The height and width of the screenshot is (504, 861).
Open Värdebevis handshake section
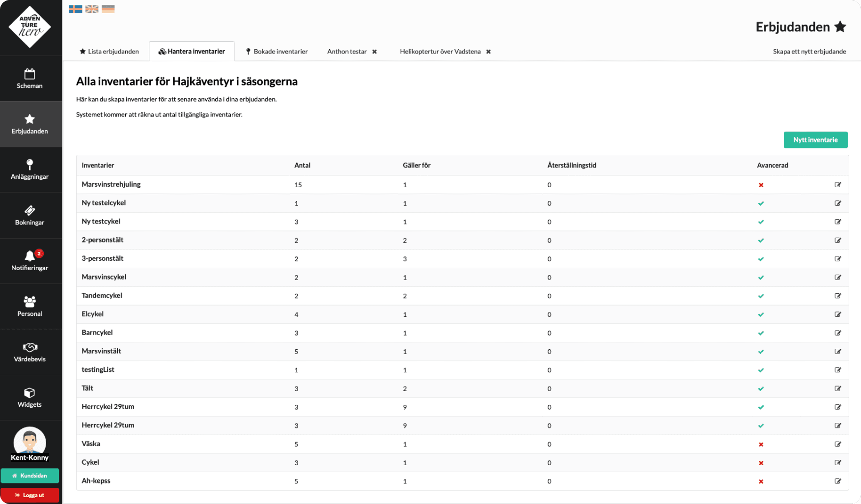(29, 352)
